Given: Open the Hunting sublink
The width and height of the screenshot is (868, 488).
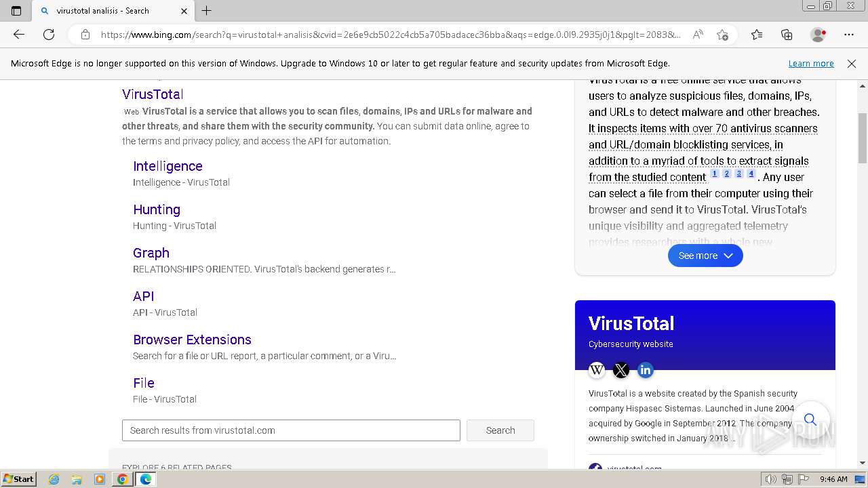Looking at the screenshot, I should pos(157,209).
